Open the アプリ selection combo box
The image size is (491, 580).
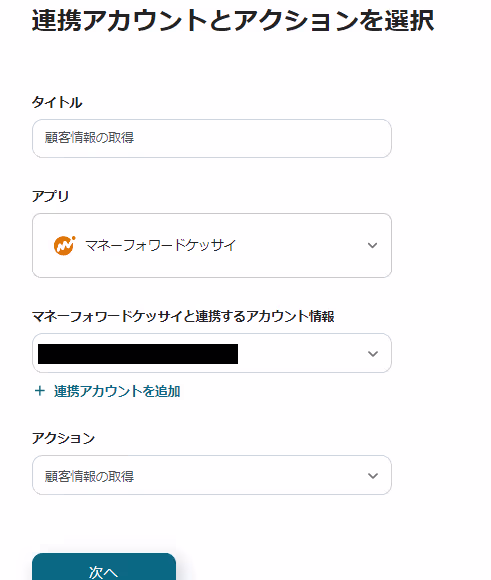click(212, 245)
